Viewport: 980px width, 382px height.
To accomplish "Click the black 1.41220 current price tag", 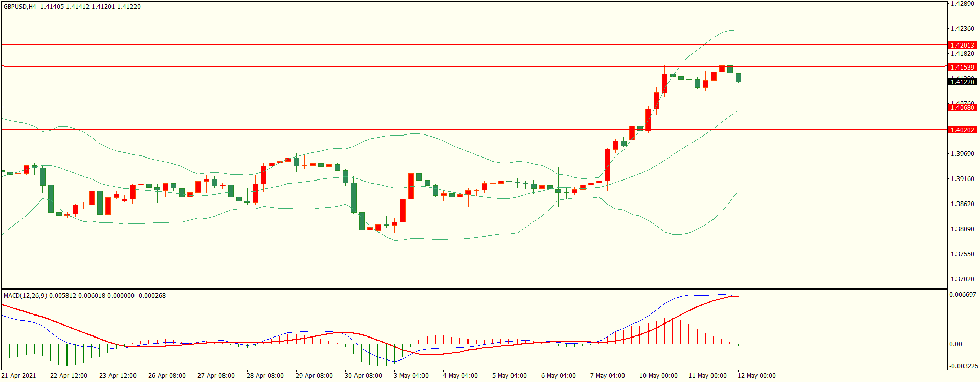I will pyautogui.click(x=962, y=82).
